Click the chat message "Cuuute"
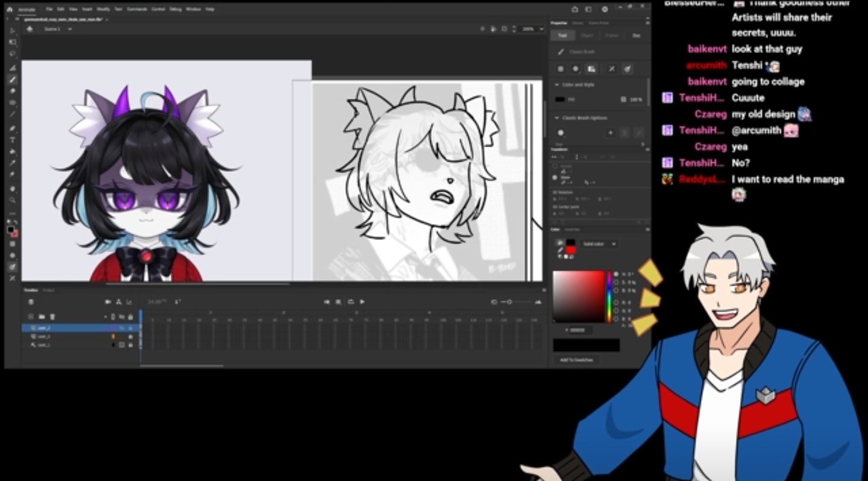The width and height of the screenshot is (868, 481). pyautogui.click(x=748, y=98)
